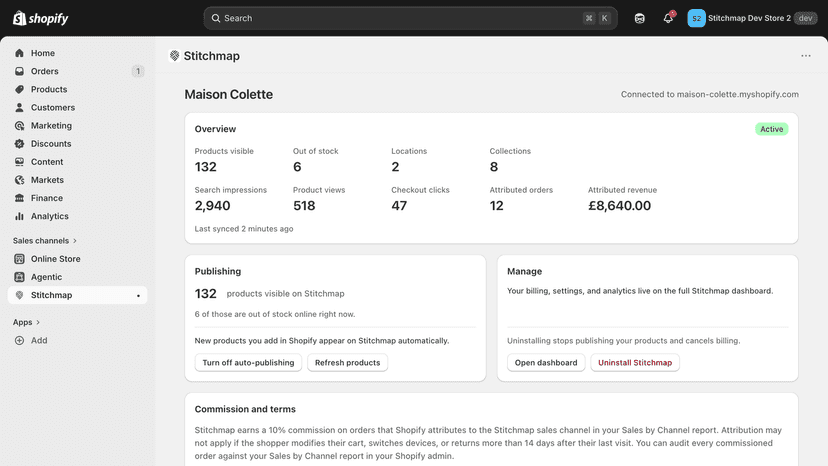Click Turn off auto-publishing button

click(x=248, y=362)
